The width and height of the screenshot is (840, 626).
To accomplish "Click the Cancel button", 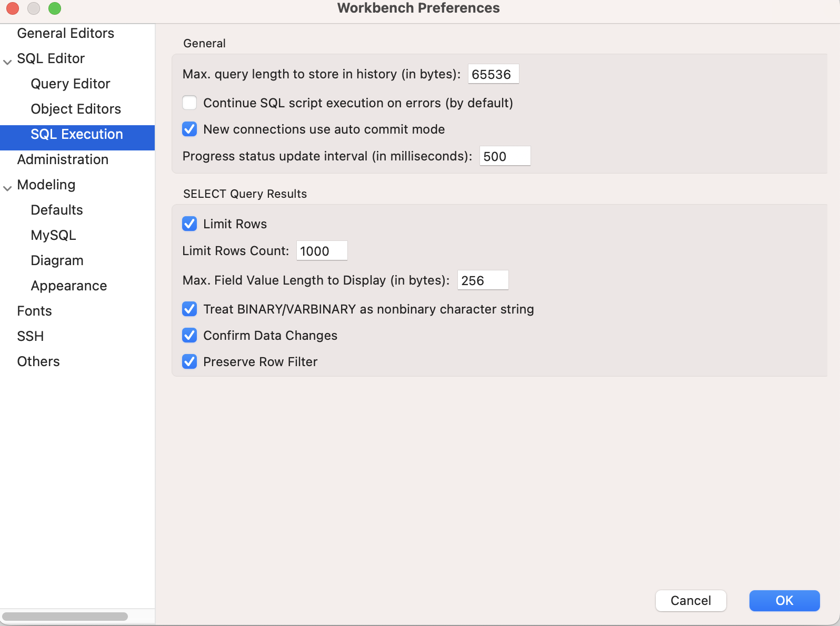I will point(691,601).
